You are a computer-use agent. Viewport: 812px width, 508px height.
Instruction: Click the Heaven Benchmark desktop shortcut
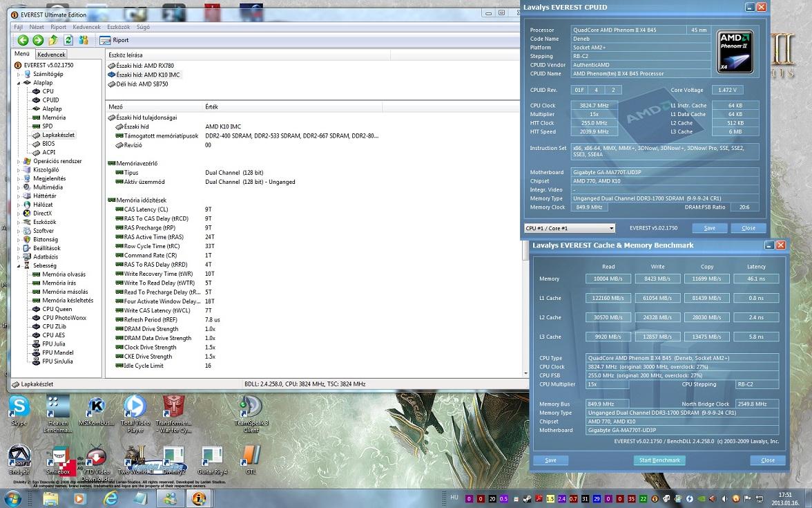[x=57, y=413]
